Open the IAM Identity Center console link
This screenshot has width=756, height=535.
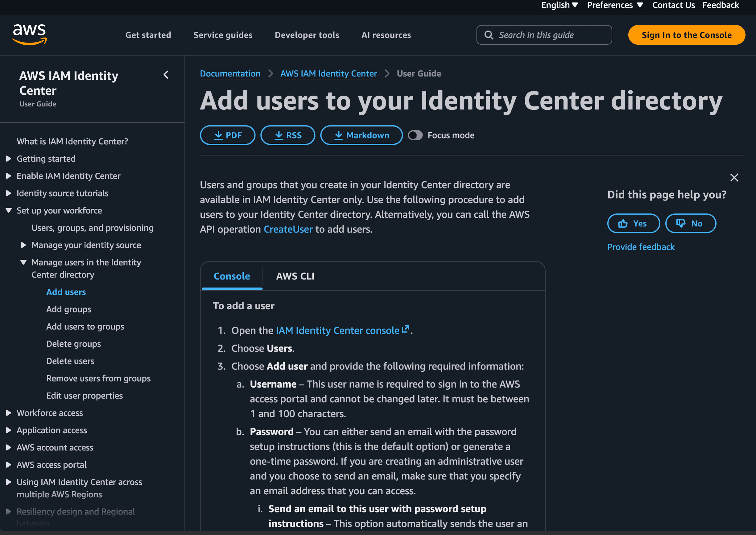[337, 331]
